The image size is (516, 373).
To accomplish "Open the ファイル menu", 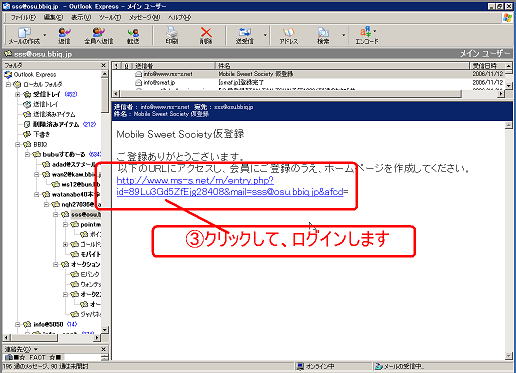I will click(x=23, y=17).
